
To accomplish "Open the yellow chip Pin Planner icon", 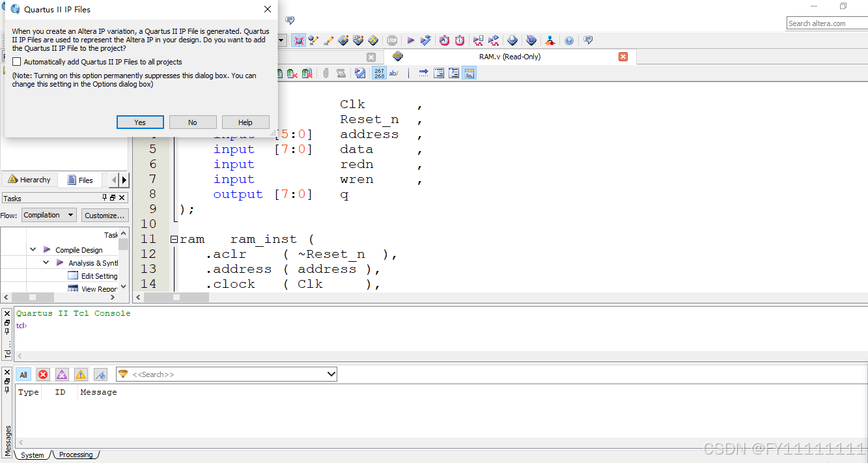I will tap(373, 40).
